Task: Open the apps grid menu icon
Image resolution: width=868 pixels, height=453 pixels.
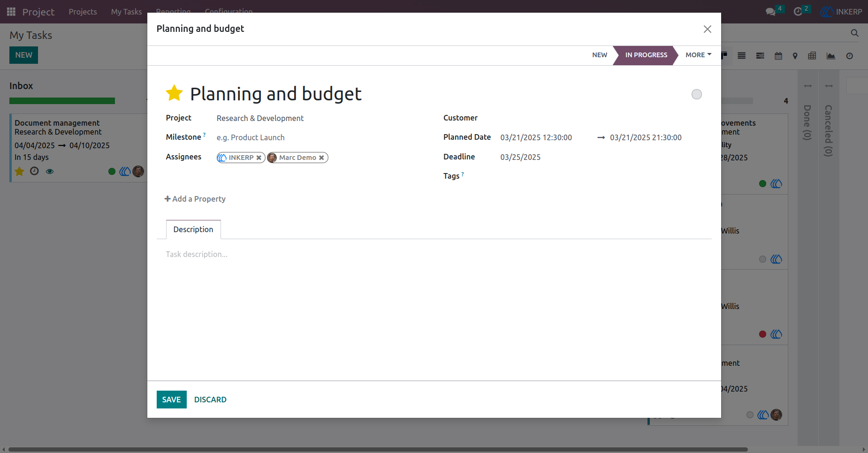Action: [x=11, y=12]
